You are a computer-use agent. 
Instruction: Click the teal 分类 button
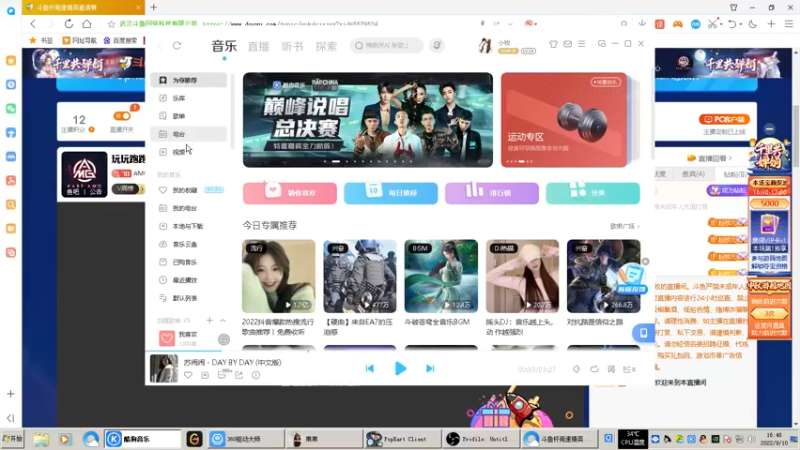tap(593, 193)
